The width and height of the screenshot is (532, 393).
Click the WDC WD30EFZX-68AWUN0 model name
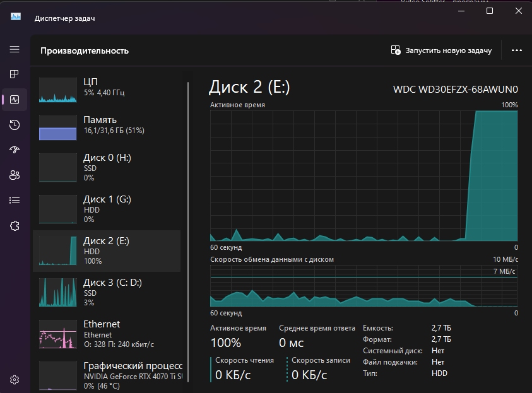pos(455,90)
